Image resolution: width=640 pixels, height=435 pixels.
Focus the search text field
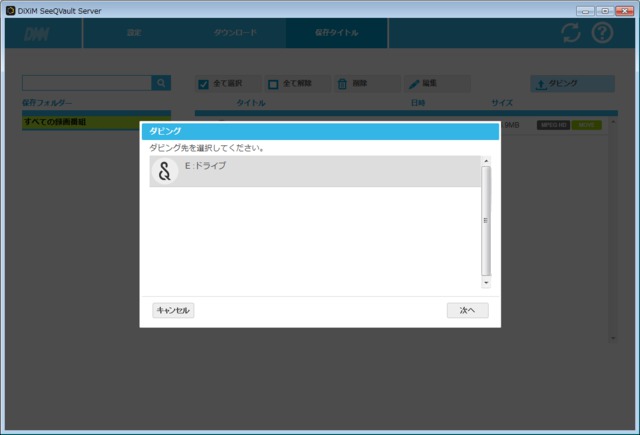click(87, 83)
